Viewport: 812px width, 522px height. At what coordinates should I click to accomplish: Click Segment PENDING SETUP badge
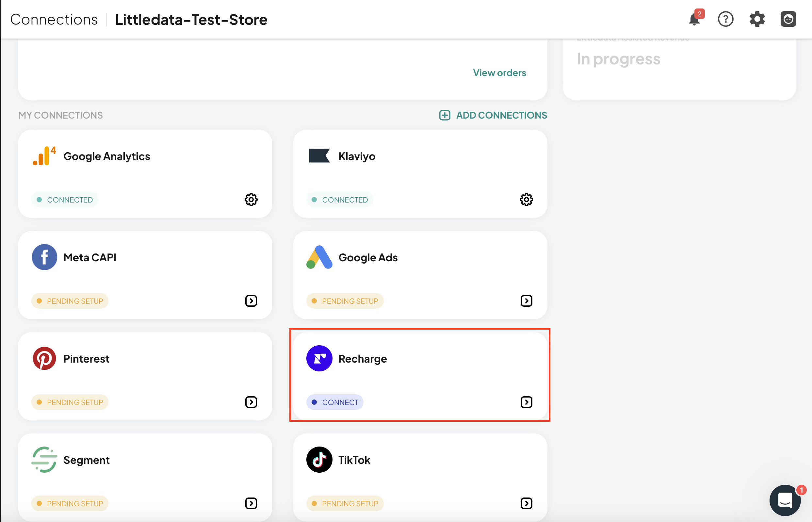click(x=70, y=504)
